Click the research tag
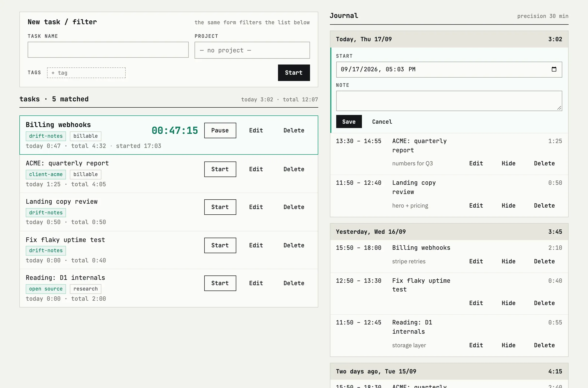 coord(85,289)
